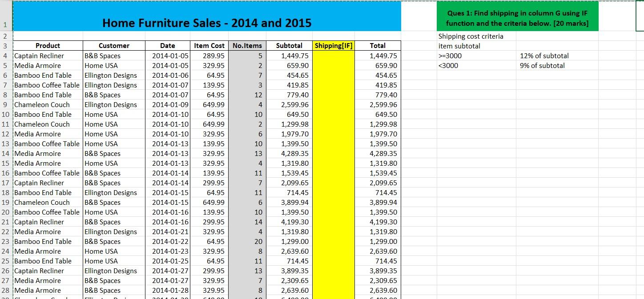Select the Date column header cell

click(x=167, y=45)
